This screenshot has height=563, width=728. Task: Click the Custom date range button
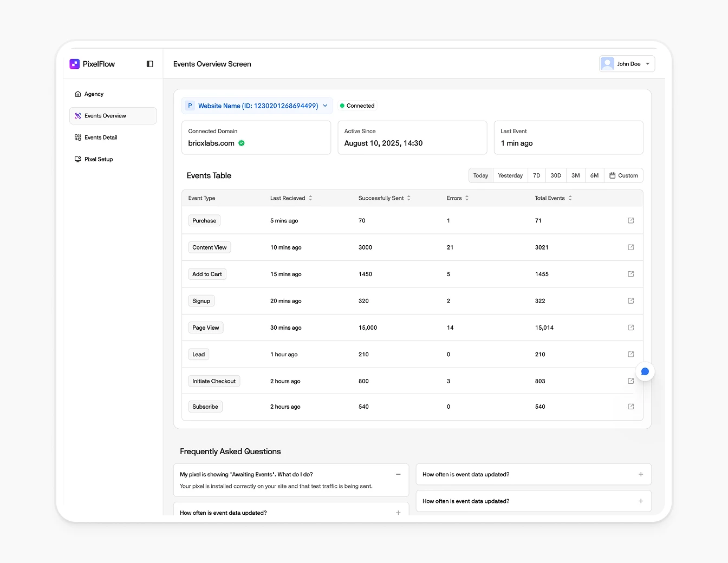624,175
